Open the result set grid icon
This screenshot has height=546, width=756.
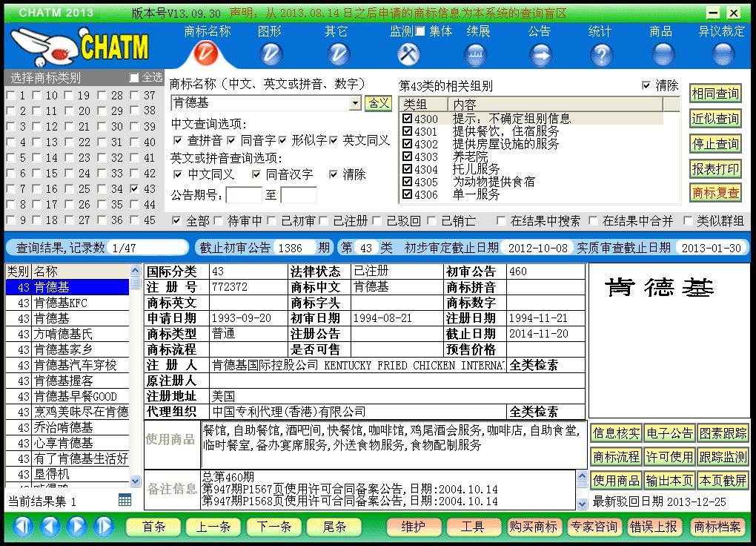(x=125, y=500)
